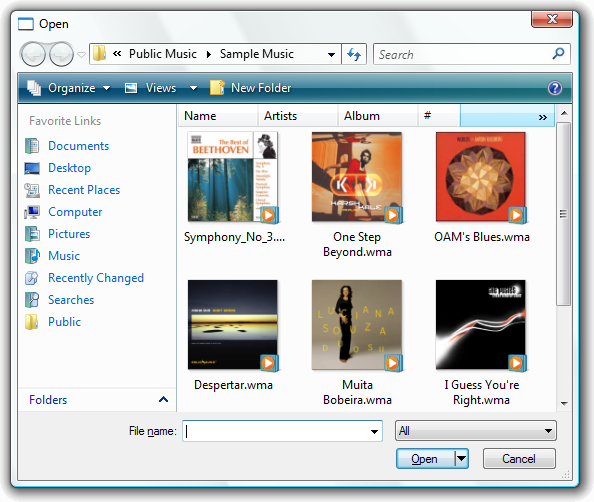The height and width of the screenshot is (502, 594).
Task: Select the I Guess You're Right thumbnail
Action: coord(481,325)
